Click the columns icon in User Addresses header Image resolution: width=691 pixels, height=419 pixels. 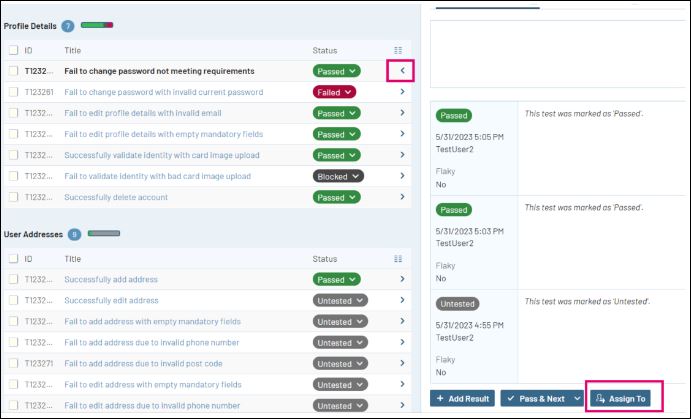pyautogui.click(x=398, y=258)
